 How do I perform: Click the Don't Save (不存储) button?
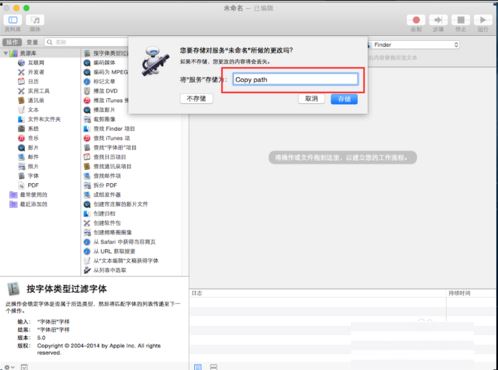(196, 99)
